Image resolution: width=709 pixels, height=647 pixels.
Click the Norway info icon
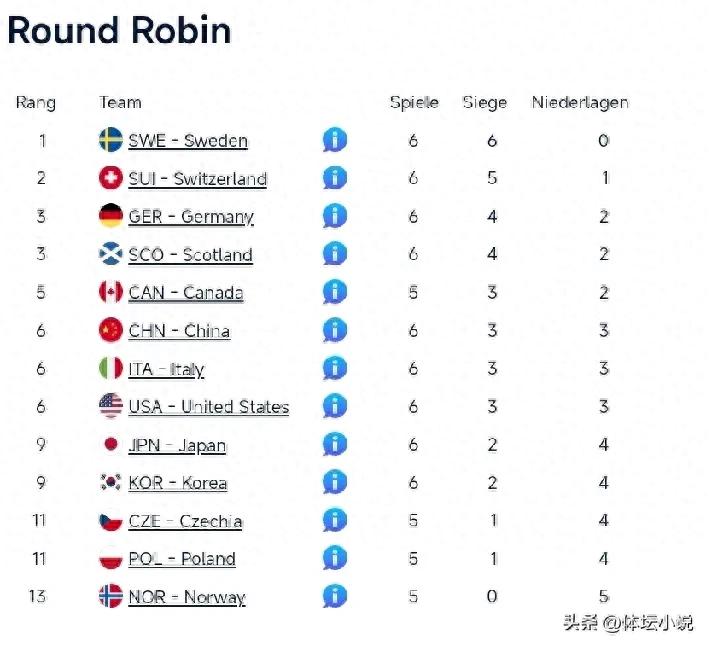(x=335, y=596)
